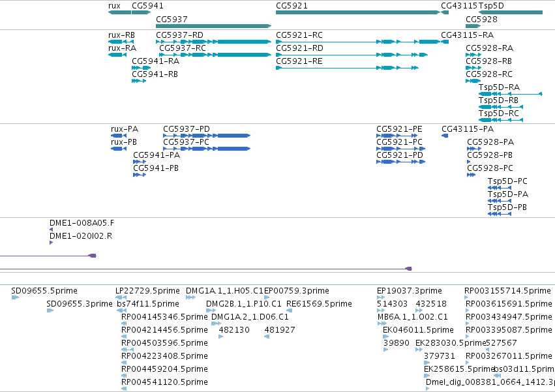Click the CG43115 gene label
The width and height of the screenshot is (555, 392).
[459, 6]
